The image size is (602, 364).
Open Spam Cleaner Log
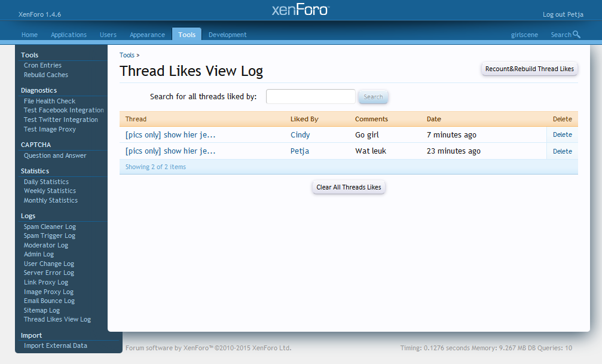pos(50,227)
